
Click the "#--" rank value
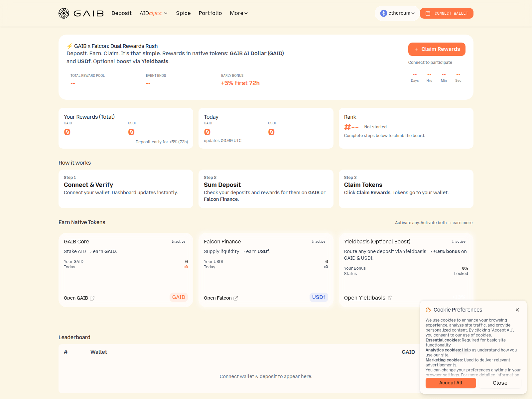click(351, 127)
